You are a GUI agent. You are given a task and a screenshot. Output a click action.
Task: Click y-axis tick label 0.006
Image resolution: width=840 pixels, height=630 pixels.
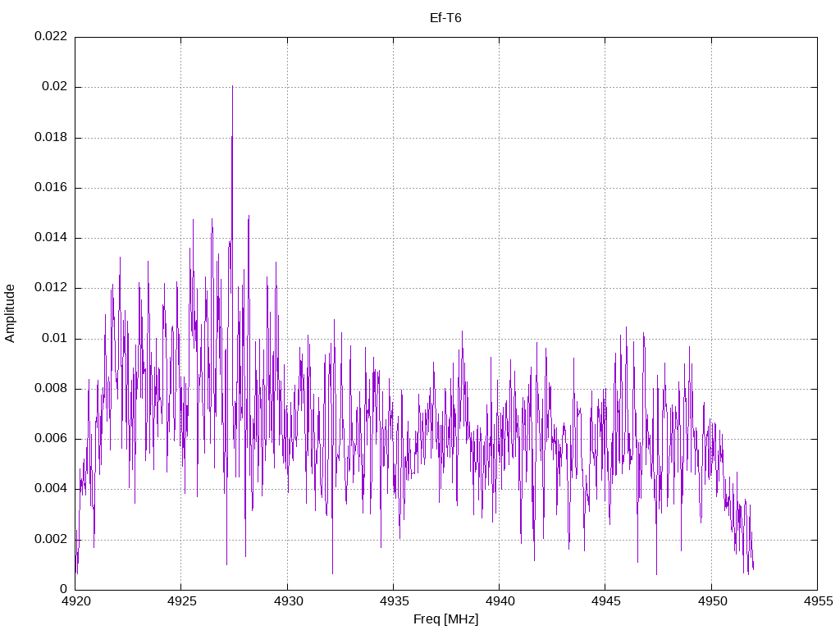coord(51,439)
